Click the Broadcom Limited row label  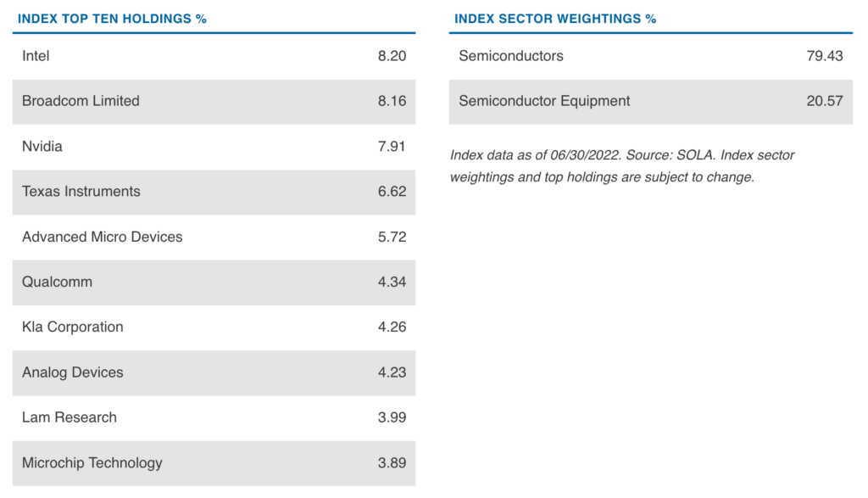pos(81,101)
